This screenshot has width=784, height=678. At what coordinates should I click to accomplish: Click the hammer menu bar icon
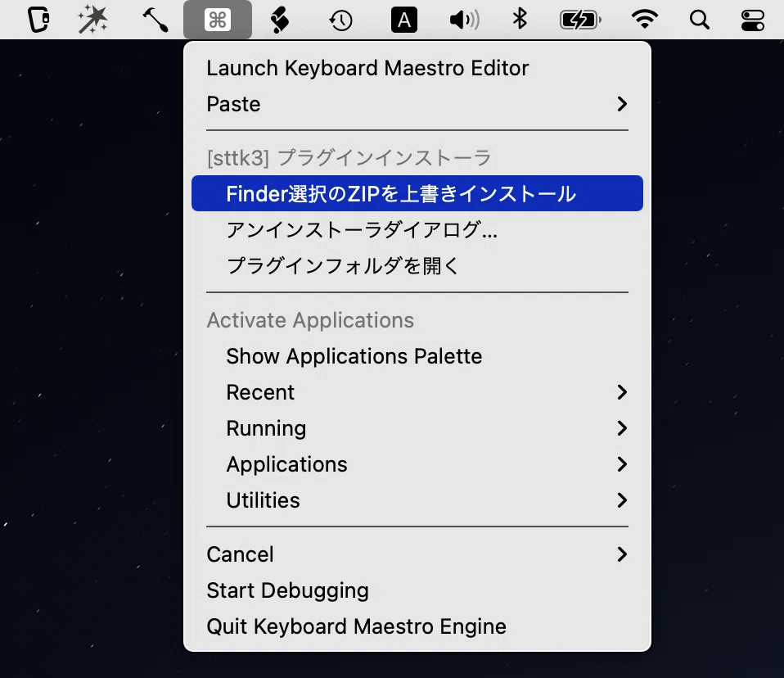(155, 20)
